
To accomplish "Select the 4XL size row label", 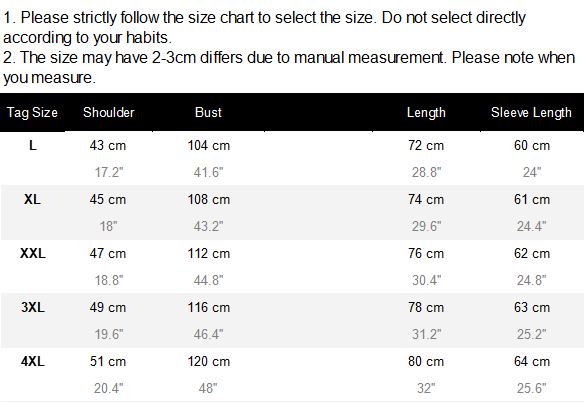I will click(x=33, y=361).
